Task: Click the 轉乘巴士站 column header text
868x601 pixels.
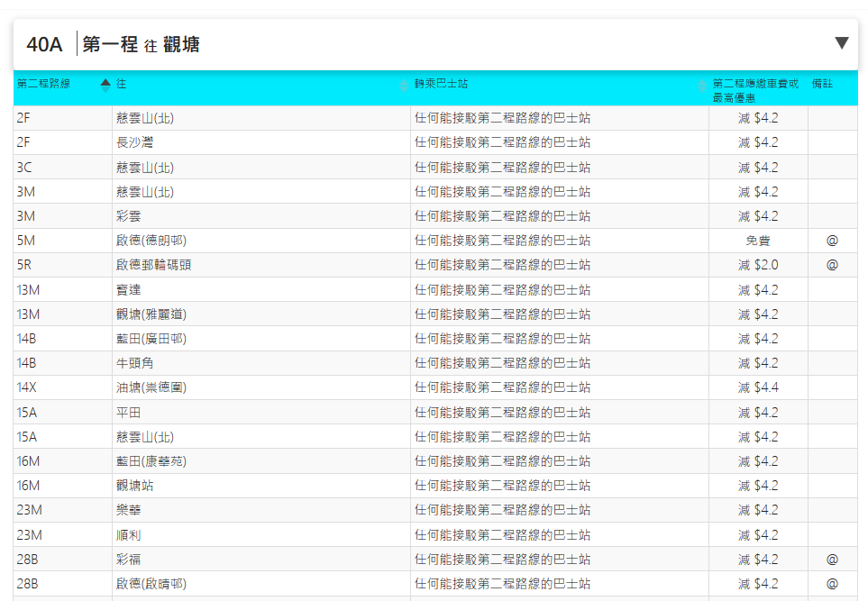Action: 441,84
